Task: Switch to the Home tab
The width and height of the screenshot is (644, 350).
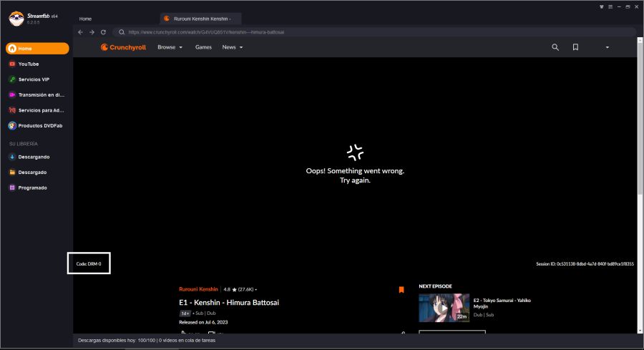Action: [85, 19]
